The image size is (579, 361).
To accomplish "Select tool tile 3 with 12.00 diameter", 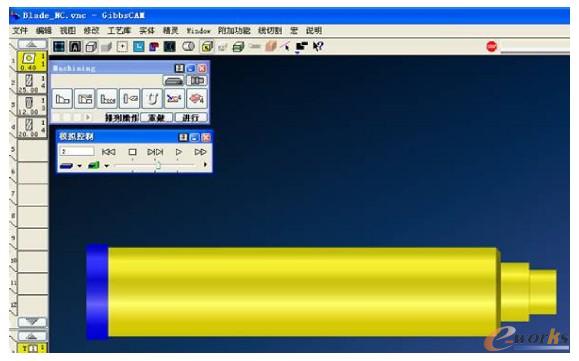I will [x=32, y=106].
